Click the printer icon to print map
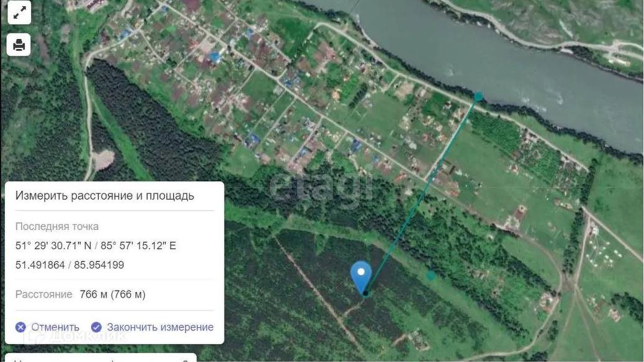644x362 pixels. pos(19,45)
